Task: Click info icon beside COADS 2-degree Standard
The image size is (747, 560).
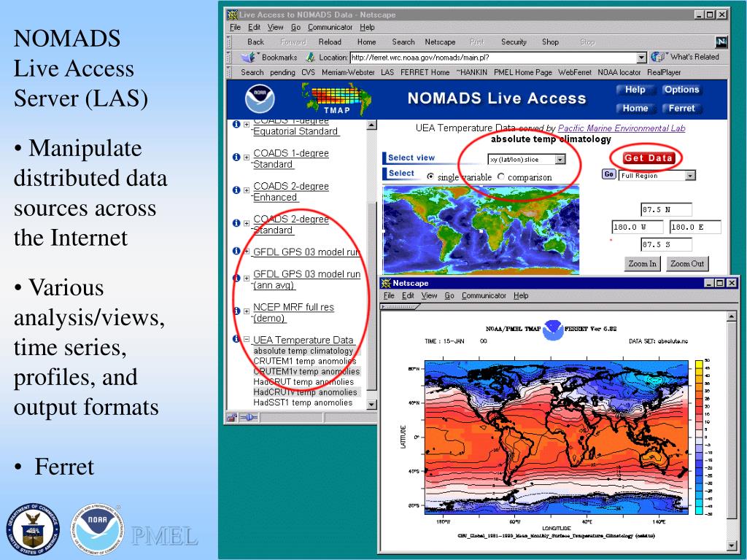Action: pos(236,223)
